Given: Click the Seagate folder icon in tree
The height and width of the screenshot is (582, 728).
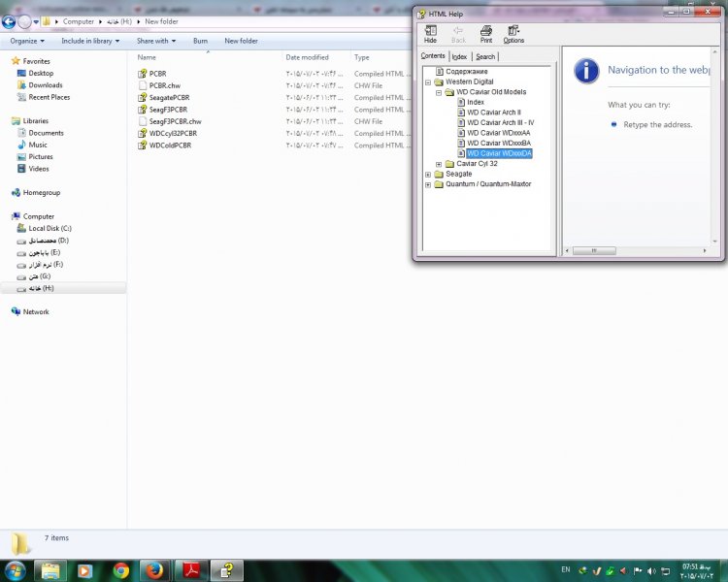Looking at the screenshot, I should [x=439, y=174].
